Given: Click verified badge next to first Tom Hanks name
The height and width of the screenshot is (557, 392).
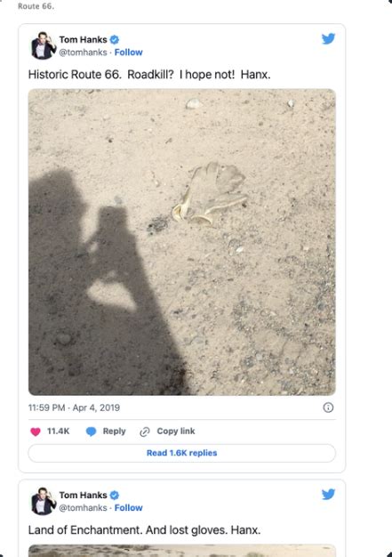Looking at the screenshot, I should (x=115, y=39).
